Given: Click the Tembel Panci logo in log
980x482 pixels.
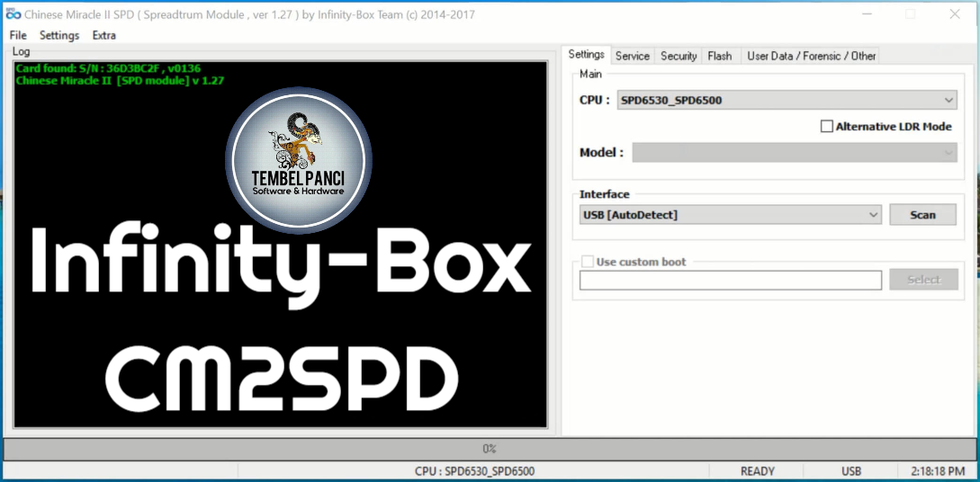Looking at the screenshot, I should point(298,160).
